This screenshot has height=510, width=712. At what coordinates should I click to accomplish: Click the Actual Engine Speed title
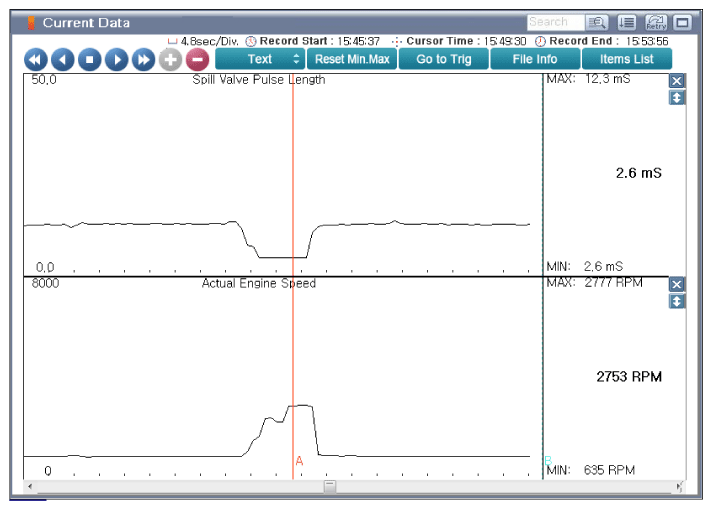pyautogui.click(x=258, y=283)
